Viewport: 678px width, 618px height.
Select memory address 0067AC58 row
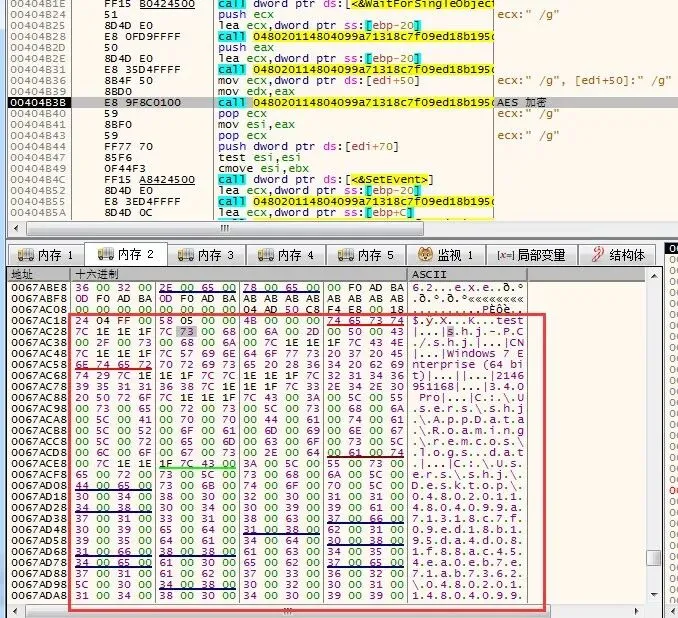pyautogui.click(x=39, y=365)
